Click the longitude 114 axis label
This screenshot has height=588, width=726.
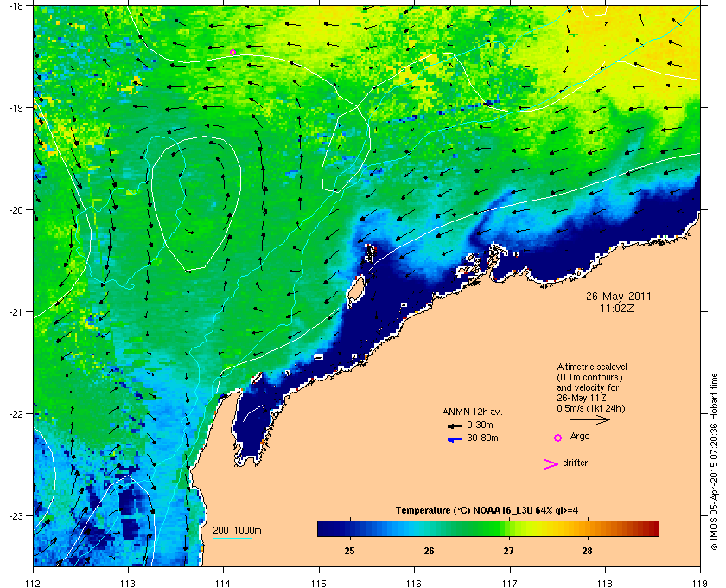tap(223, 583)
